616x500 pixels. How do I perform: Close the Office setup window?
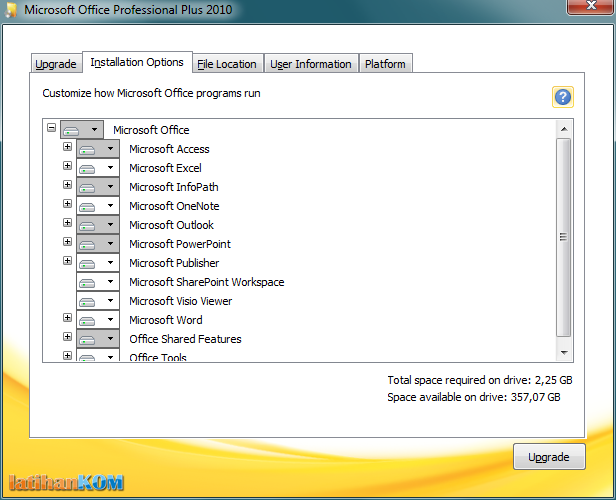click(x=591, y=6)
